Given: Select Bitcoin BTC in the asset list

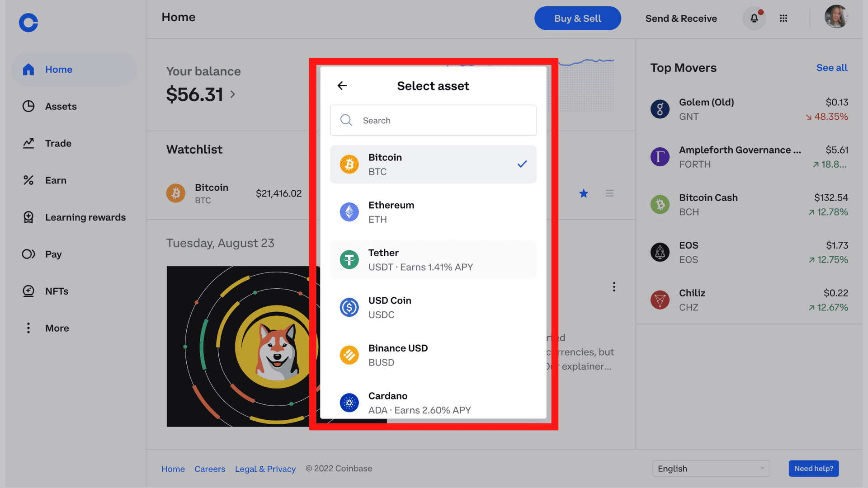Looking at the screenshot, I should coord(433,164).
